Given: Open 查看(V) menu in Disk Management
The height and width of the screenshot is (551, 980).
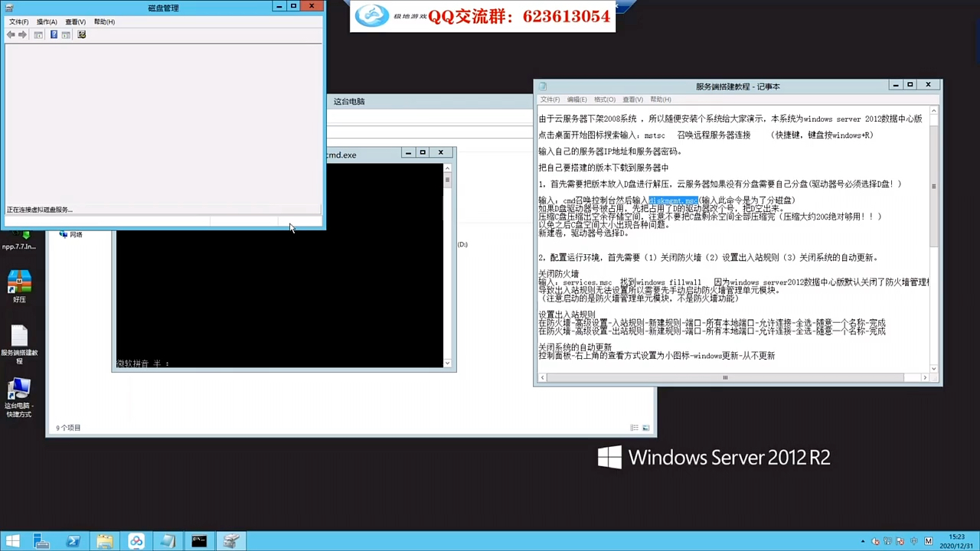Looking at the screenshot, I should click(x=75, y=21).
